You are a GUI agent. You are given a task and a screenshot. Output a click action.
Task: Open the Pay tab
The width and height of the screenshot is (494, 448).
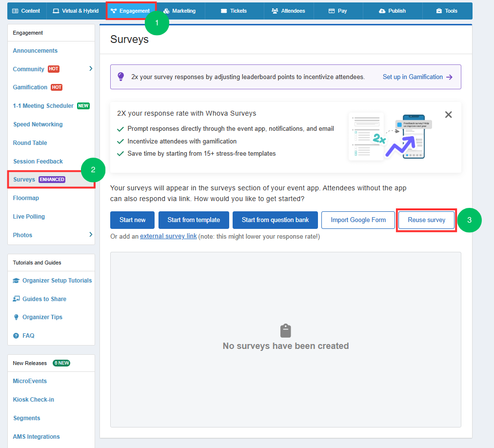(x=338, y=11)
